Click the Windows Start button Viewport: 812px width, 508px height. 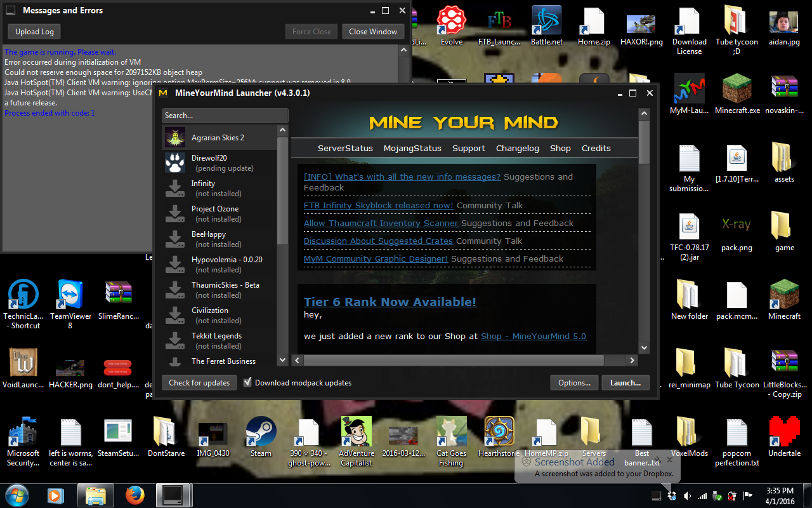click(16, 495)
